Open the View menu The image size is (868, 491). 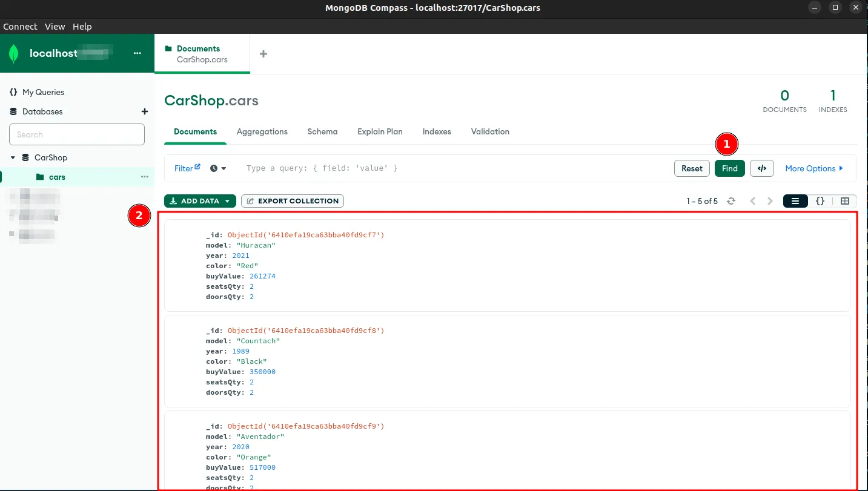click(55, 27)
